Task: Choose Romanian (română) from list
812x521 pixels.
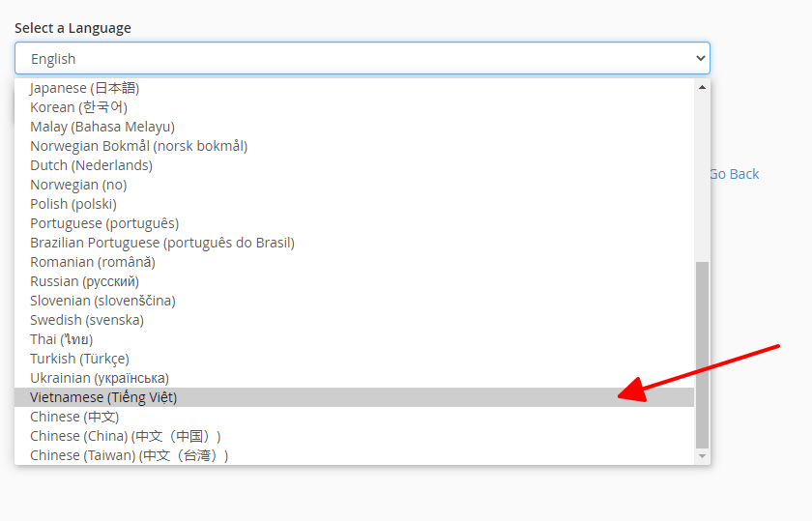Action: [x=93, y=262]
